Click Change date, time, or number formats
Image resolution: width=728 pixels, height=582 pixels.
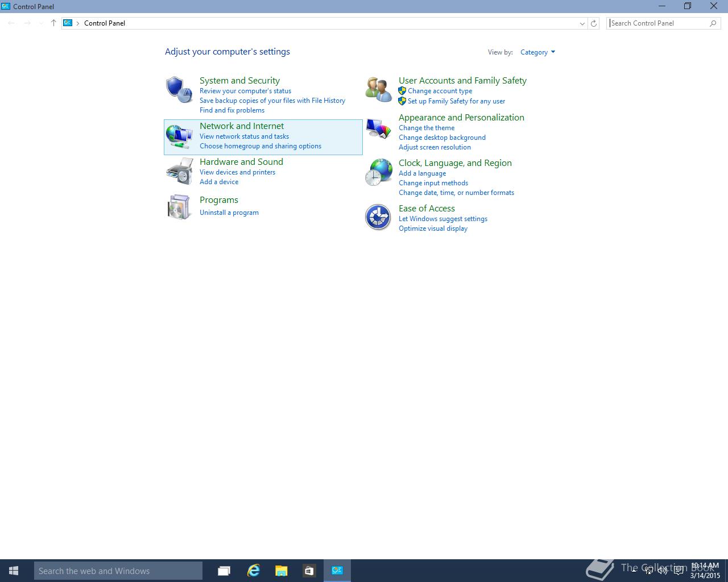coord(456,193)
